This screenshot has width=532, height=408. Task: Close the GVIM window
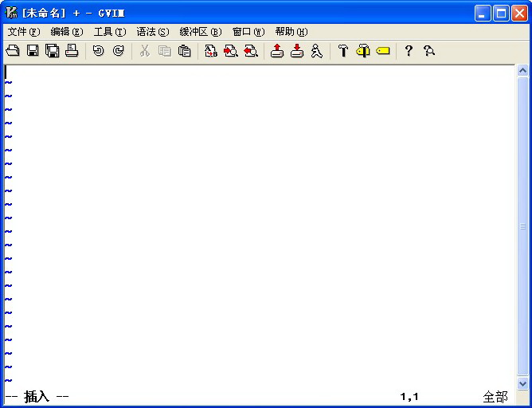(x=519, y=14)
